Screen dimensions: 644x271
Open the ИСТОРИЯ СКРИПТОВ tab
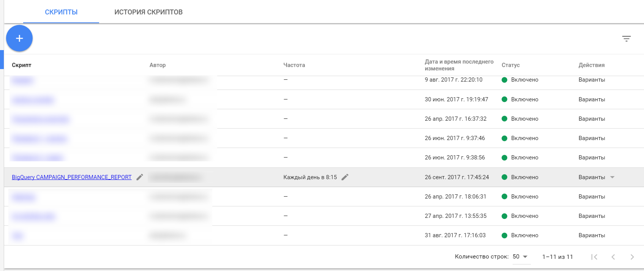coord(148,12)
